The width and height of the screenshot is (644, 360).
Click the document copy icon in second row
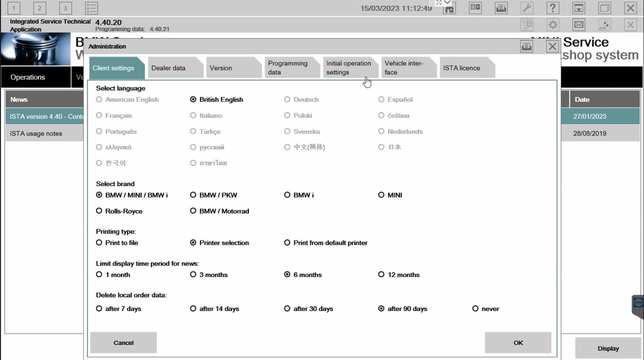pos(527,25)
